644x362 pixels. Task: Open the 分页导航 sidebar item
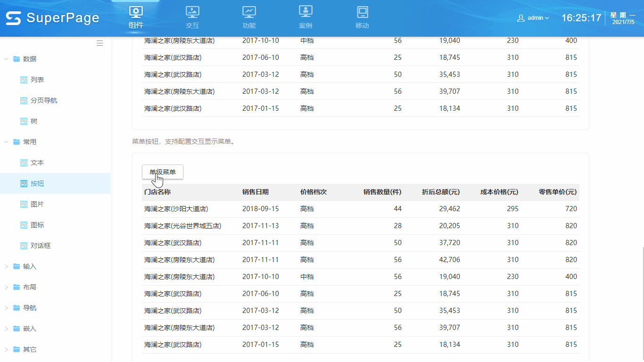[x=43, y=100]
